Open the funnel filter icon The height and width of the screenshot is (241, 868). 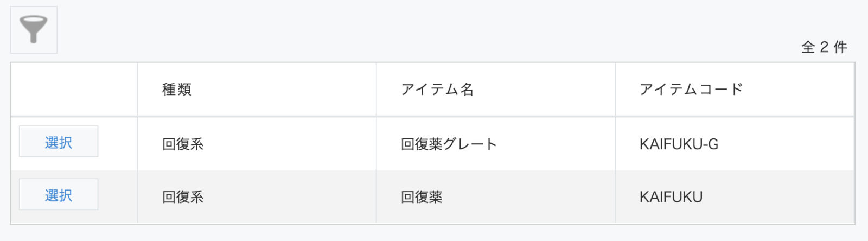pyautogui.click(x=34, y=30)
